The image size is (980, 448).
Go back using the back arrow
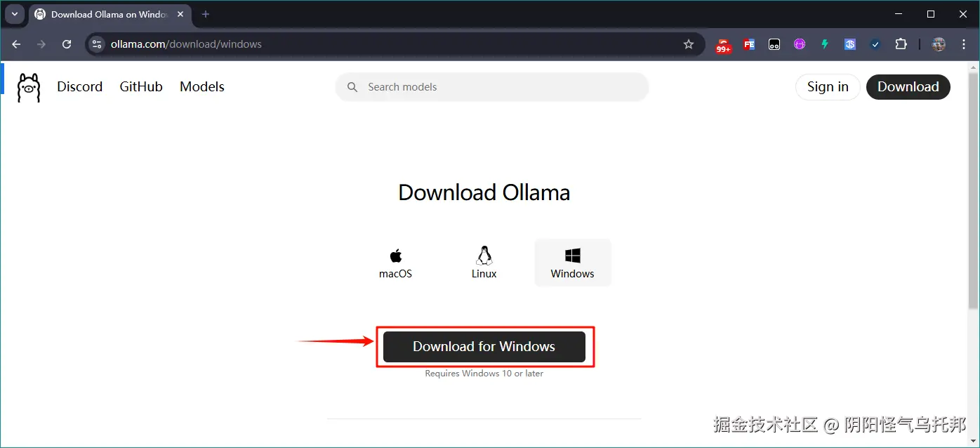[15, 44]
